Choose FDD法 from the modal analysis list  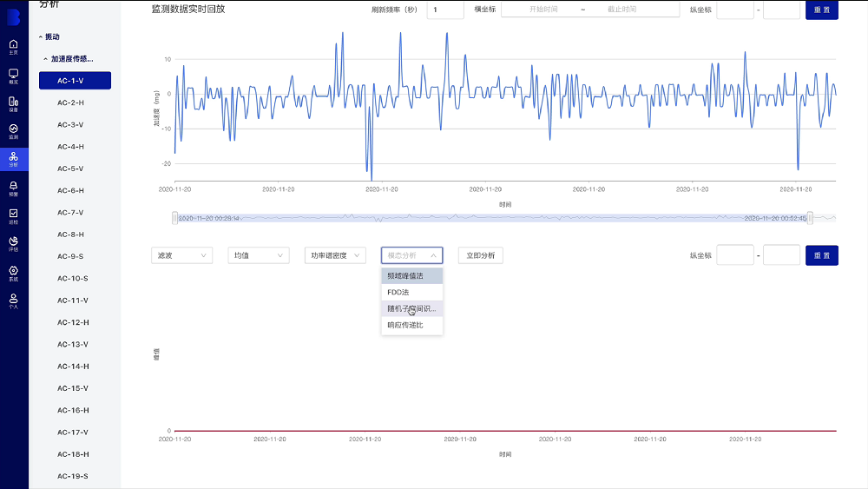tap(411, 292)
